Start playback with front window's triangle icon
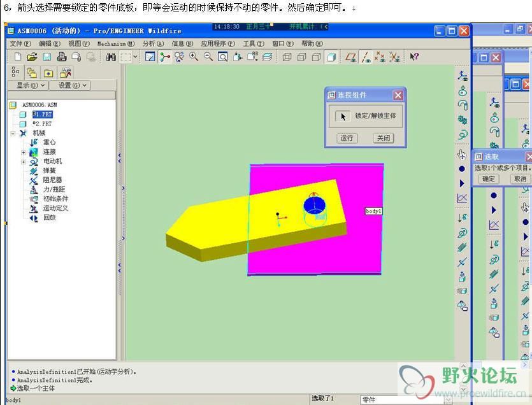This screenshot has height=405, width=532. point(462,183)
